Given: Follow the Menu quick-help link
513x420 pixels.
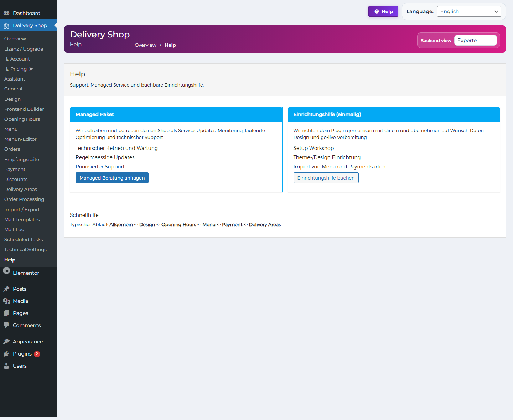Looking at the screenshot, I should point(209,225).
